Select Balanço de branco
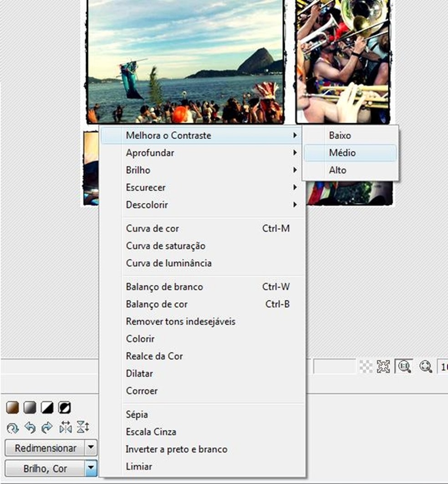This screenshot has height=484, width=448. 202,287
